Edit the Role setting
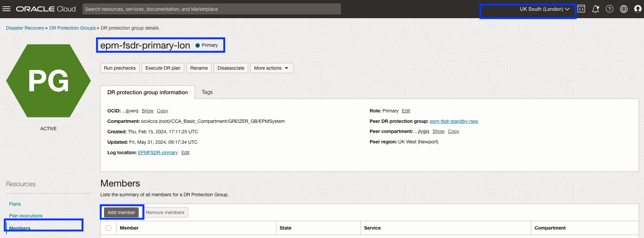Image resolution: width=644 pixels, height=238 pixels. point(406,111)
